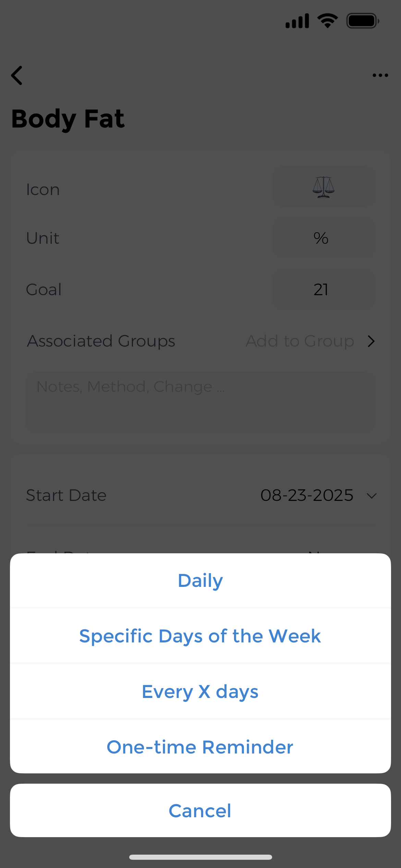The width and height of the screenshot is (401, 868).
Task: Tap Add to Group link
Action: click(300, 341)
